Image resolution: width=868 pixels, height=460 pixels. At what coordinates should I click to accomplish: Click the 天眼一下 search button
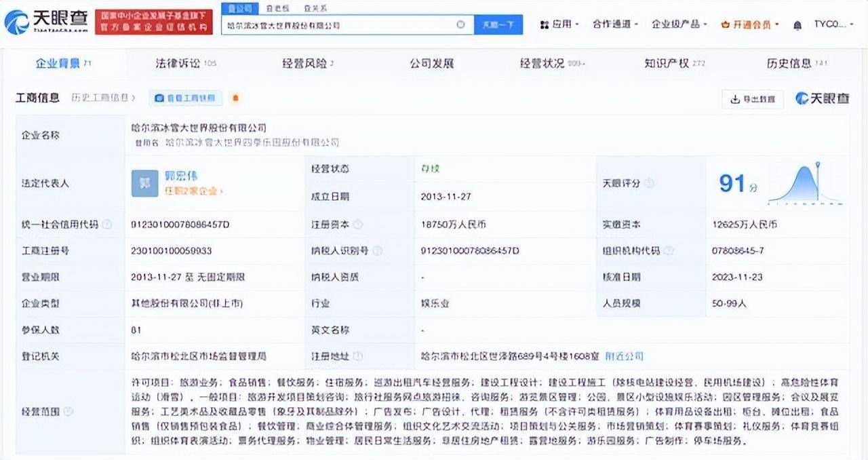click(498, 24)
